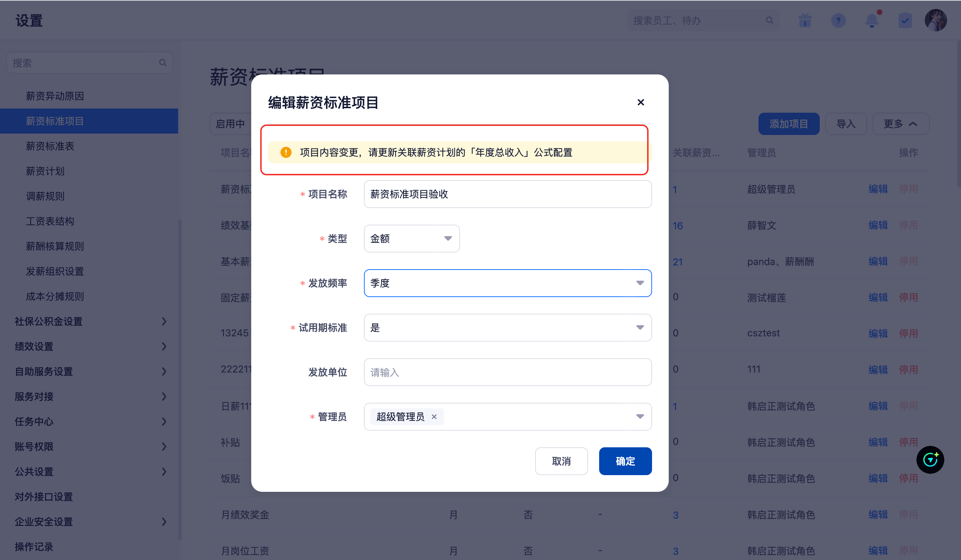The height and width of the screenshot is (560, 961).
Task: Open the user avatar menu
Action: (x=936, y=20)
